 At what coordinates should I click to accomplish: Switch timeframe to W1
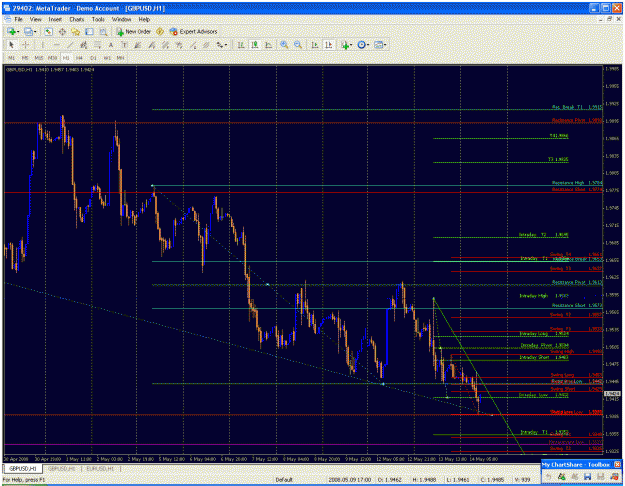(x=107, y=58)
